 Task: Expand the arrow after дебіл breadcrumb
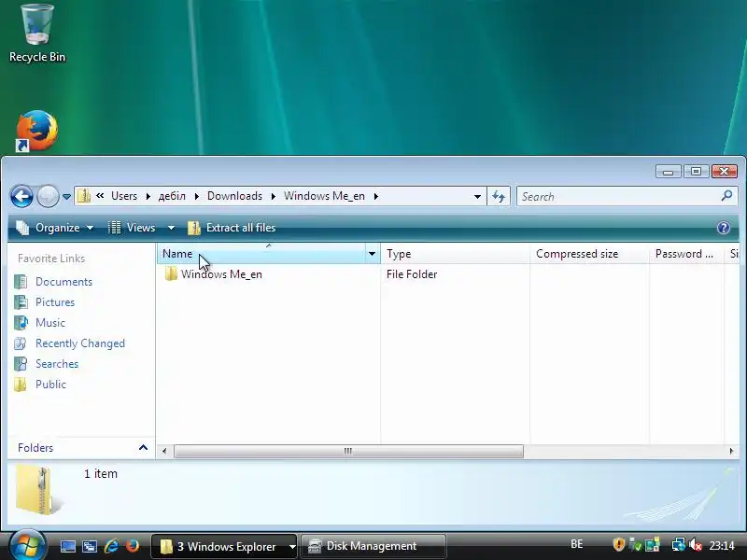pyautogui.click(x=197, y=196)
